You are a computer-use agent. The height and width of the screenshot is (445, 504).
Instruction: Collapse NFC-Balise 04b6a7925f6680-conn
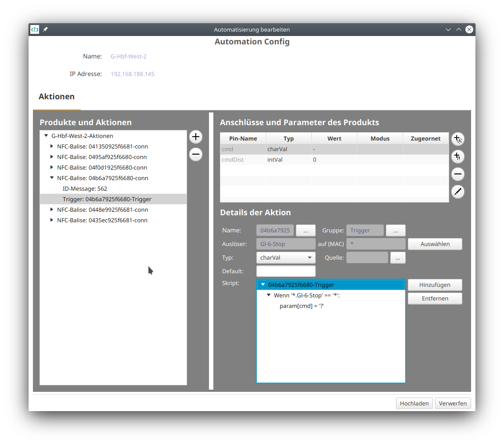(x=52, y=178)
